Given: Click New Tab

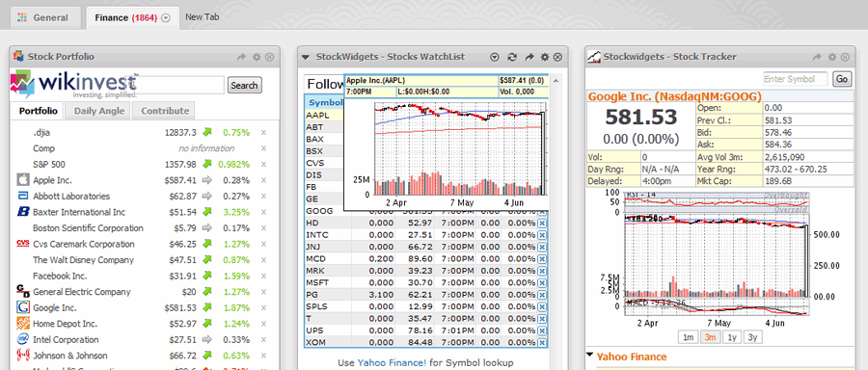Looking at the screenshot, I should (x=203, y=17).
